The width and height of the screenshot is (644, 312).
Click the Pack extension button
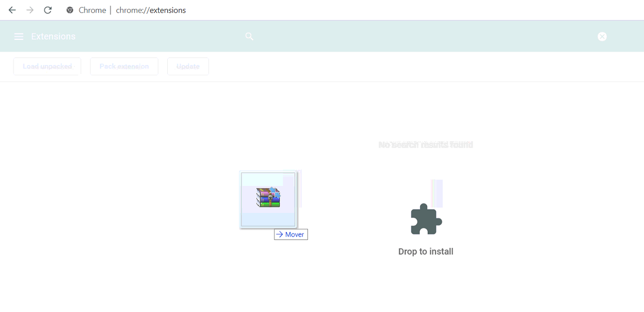(x=124, y=66)
